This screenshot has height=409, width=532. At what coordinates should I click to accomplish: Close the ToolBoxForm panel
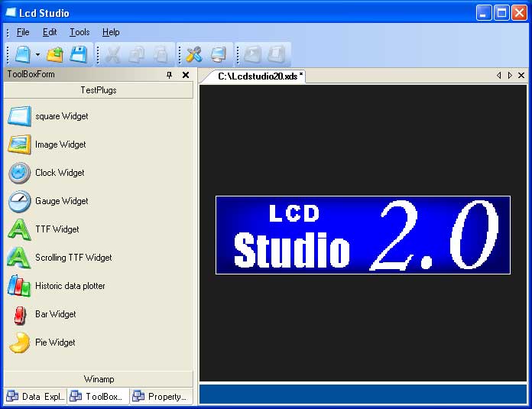pos(186,75)
